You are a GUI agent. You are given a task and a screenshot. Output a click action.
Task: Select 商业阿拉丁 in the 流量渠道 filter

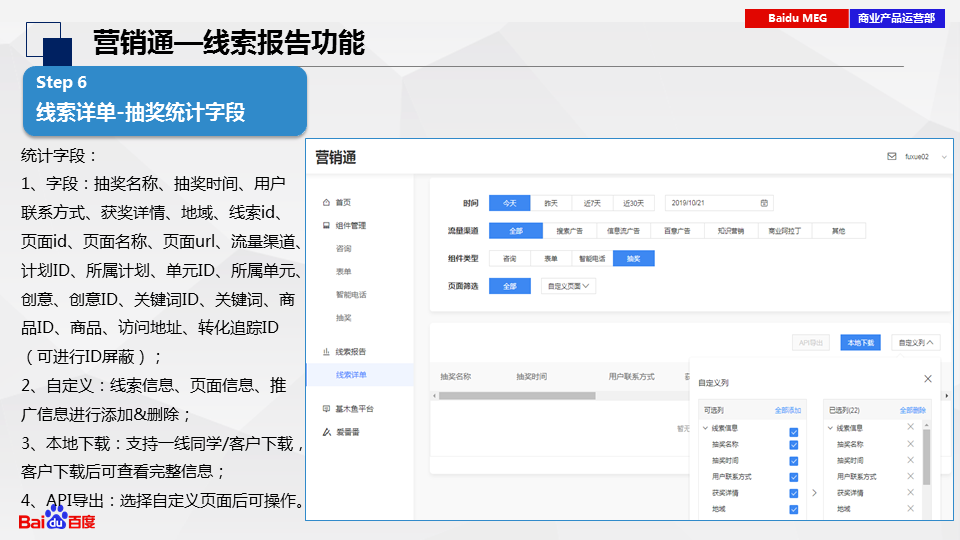coord(785,231)
